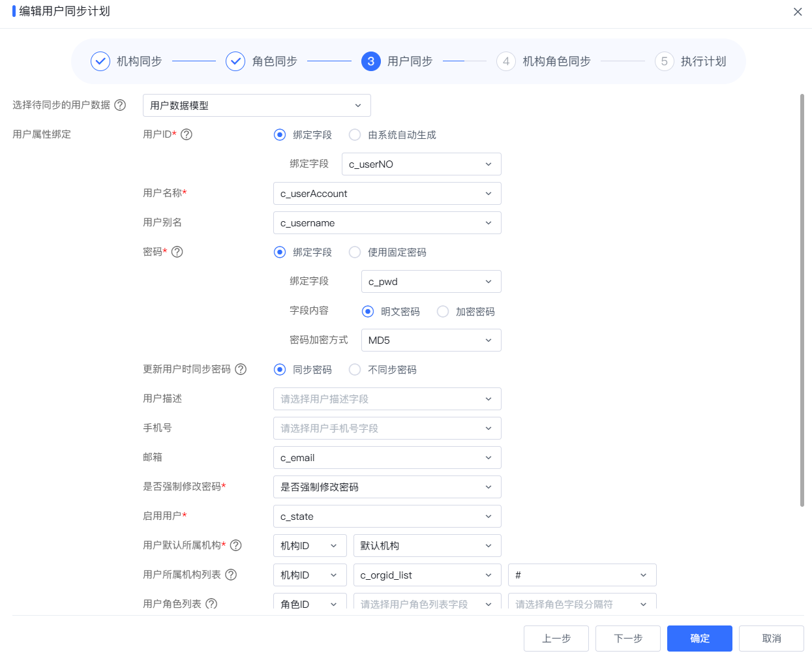Viewport: 812px width, 662px height.
Task: Click the 下一步 button
Action: pos(628,639)
